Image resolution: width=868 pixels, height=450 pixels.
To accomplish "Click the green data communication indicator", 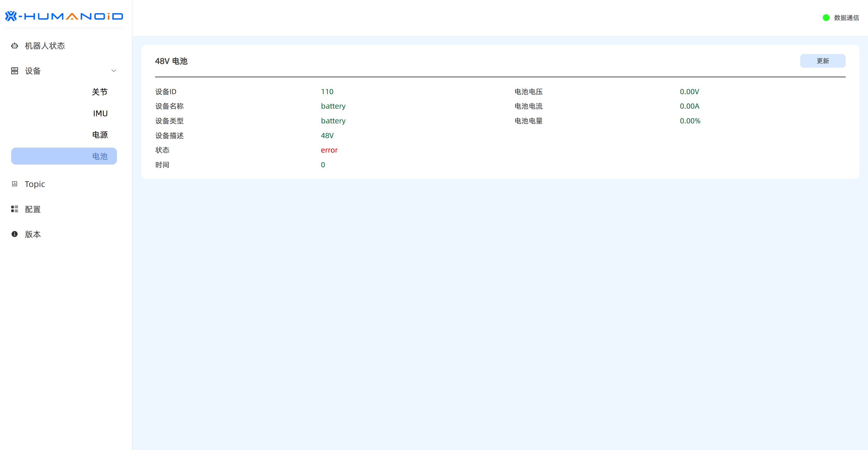I will click(826, 17).
